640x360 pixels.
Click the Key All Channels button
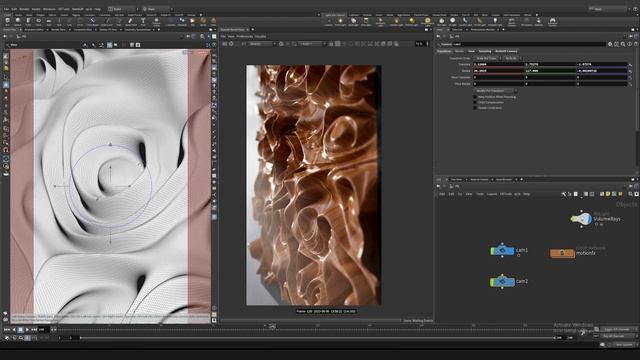click(616, 336)
